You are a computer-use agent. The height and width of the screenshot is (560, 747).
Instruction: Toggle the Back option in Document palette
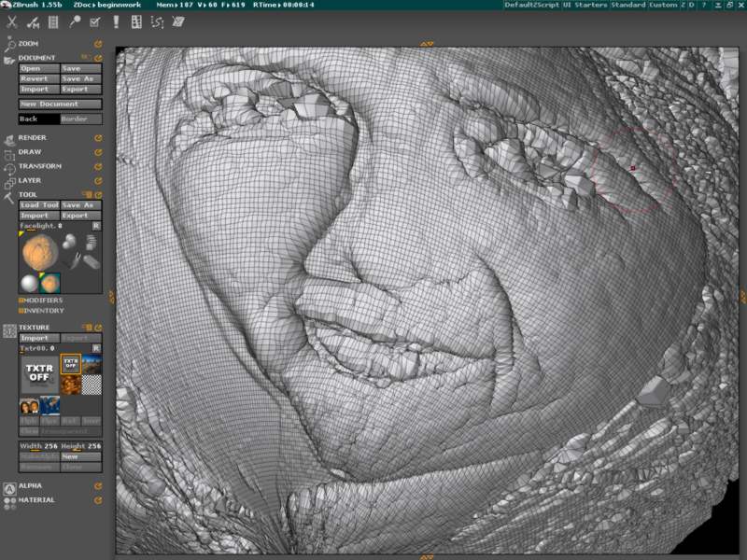[x=38, y=119]
